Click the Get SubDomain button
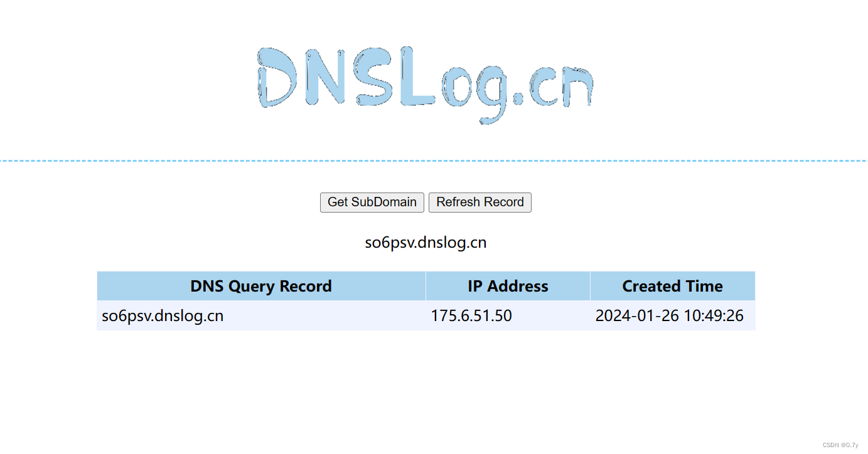 pos(372,203)
